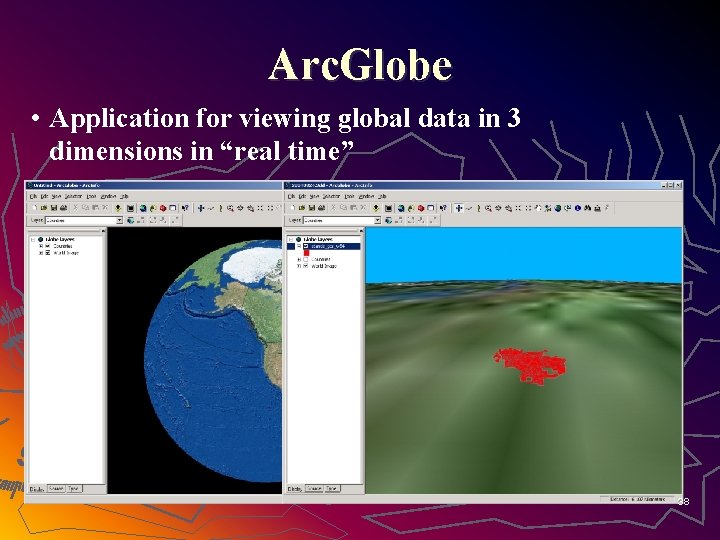Viewport: 720px width, 540px height.
Task: Switch to Type tab in left window contents
Action: click(74, 489)
